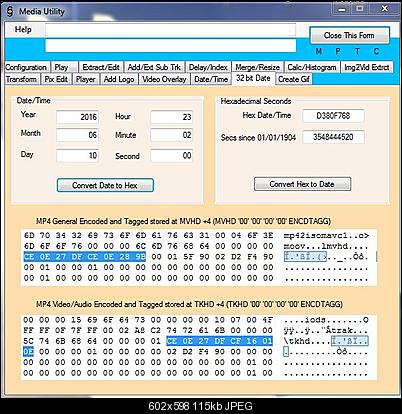Open the Pix Edit tab
Viewport: 402px width, 414px height.
56,79
